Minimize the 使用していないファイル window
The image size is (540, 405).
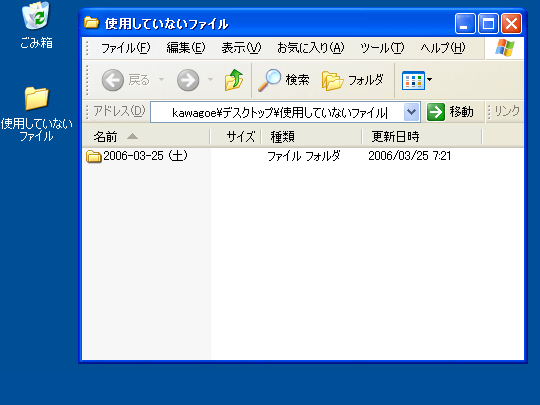465,24
